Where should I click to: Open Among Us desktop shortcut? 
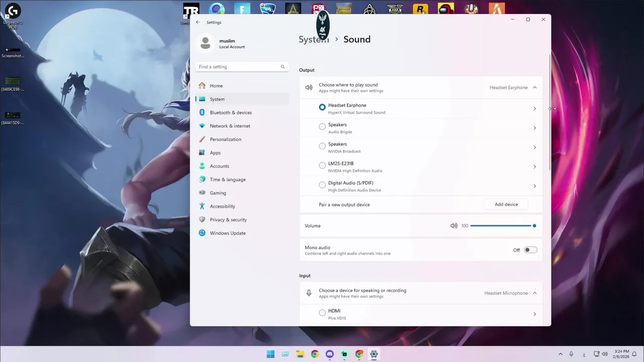pyautogui.click(x=446, y=9)
